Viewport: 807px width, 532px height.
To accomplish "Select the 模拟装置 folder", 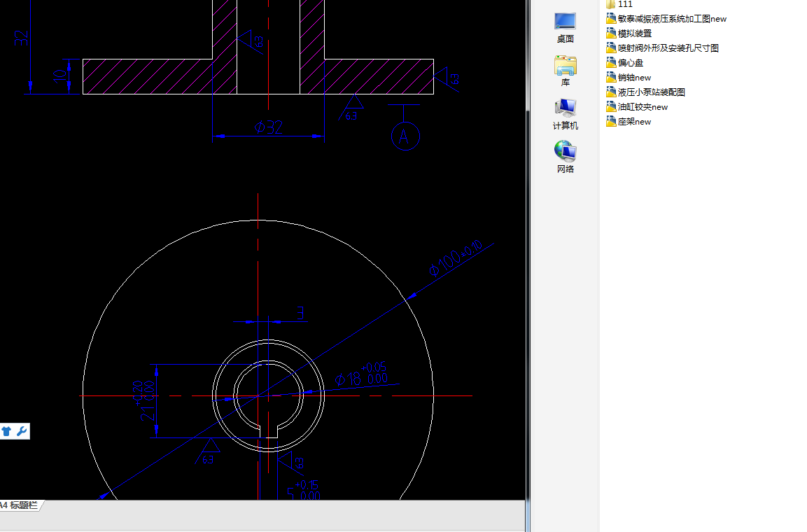I will (x=629, y=34).
